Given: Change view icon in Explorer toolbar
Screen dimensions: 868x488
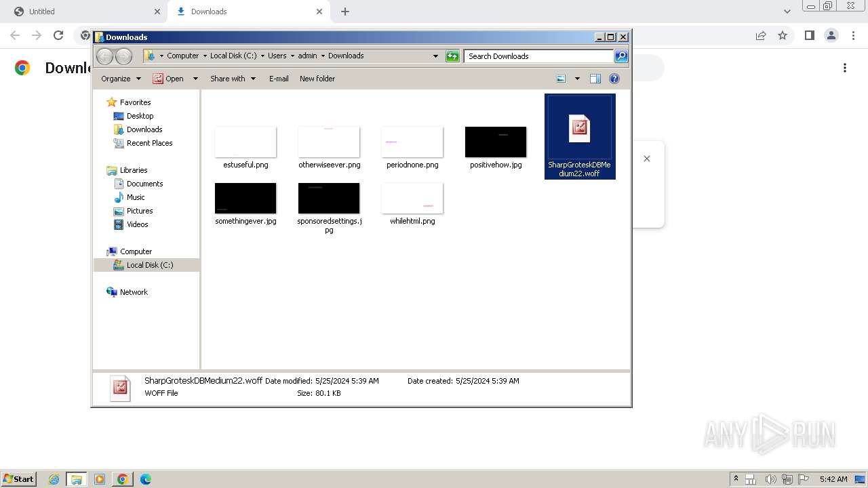Looking at the screenshot, I should (x=561, y=79).
